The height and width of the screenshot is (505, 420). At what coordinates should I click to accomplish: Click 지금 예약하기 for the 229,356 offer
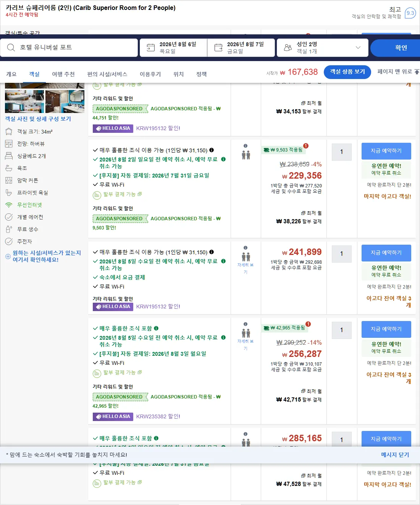click(386, 151)
